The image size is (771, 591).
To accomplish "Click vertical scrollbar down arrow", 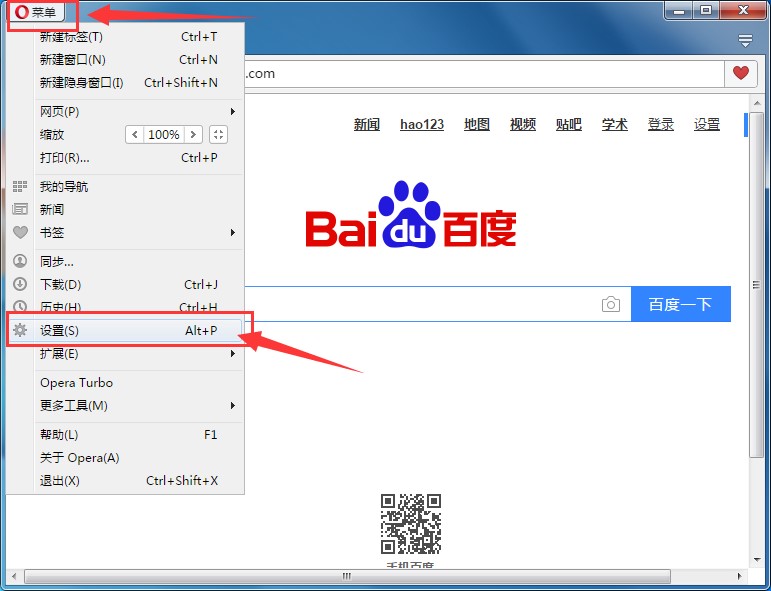I will [x=757, y=560].
